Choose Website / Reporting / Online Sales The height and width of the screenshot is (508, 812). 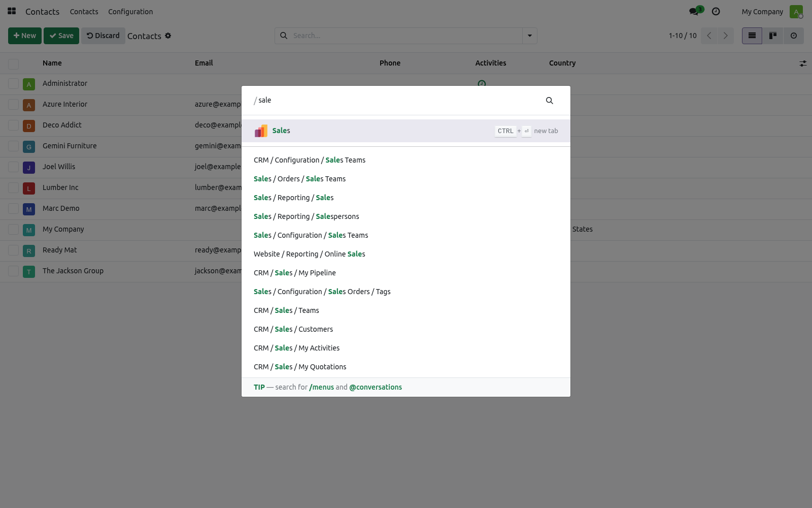pyautogui.click(x=406, y=254)
